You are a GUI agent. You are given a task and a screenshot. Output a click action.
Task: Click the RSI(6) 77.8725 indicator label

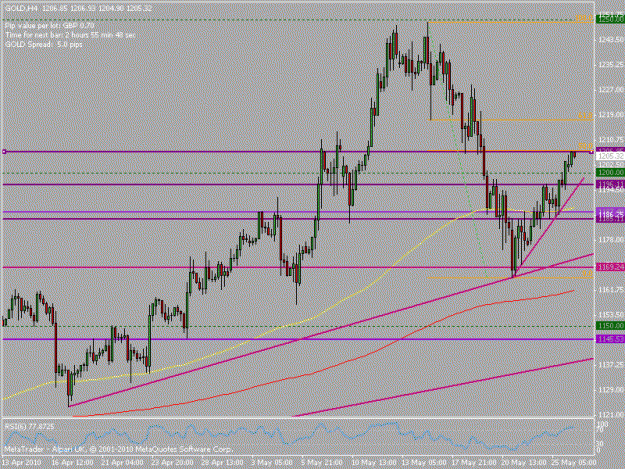(29, 426)
